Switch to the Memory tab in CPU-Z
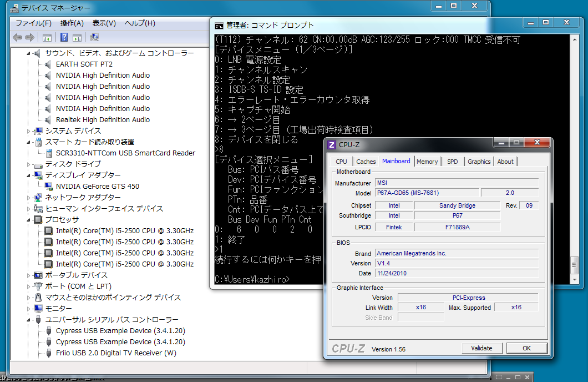 click(x=427, y=162)
